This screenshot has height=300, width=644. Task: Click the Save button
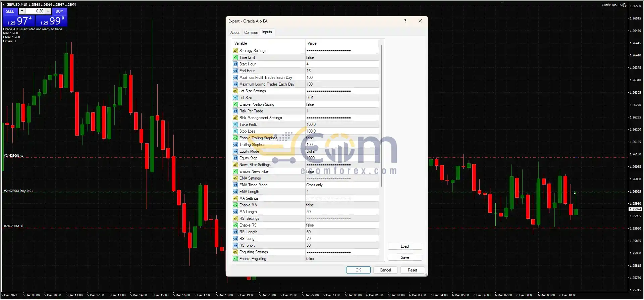(405, 257)
